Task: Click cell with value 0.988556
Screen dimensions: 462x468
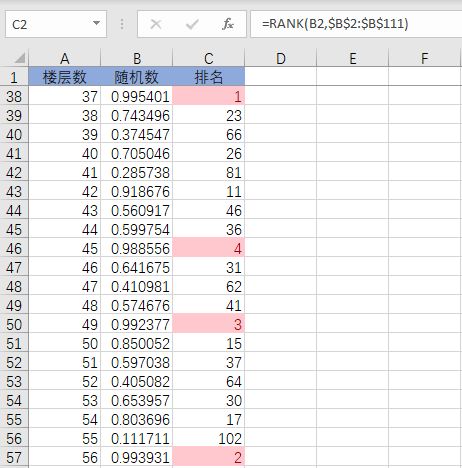Action: point(137,248)
